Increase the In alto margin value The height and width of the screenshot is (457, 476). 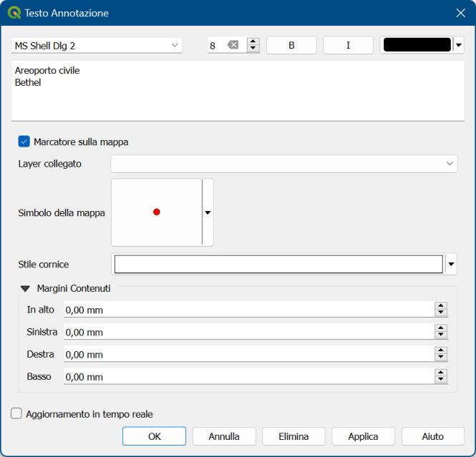441,305
